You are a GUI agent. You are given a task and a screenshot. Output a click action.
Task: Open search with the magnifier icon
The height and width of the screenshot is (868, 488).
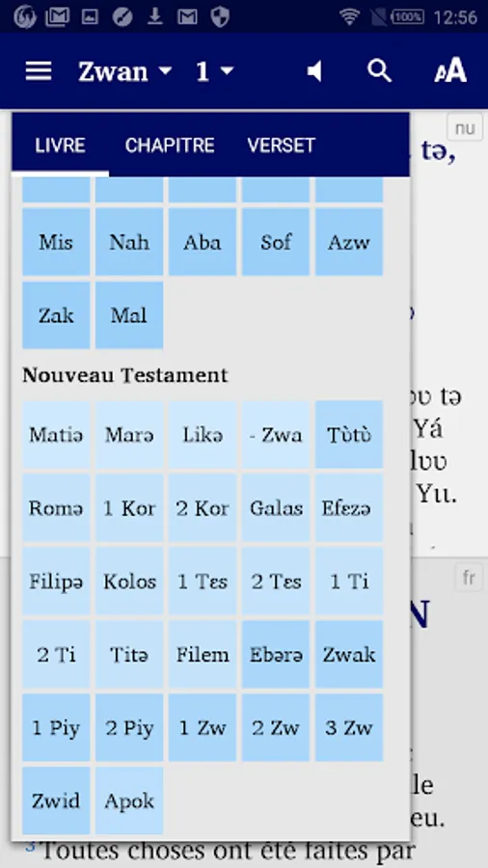pos(380,71)
